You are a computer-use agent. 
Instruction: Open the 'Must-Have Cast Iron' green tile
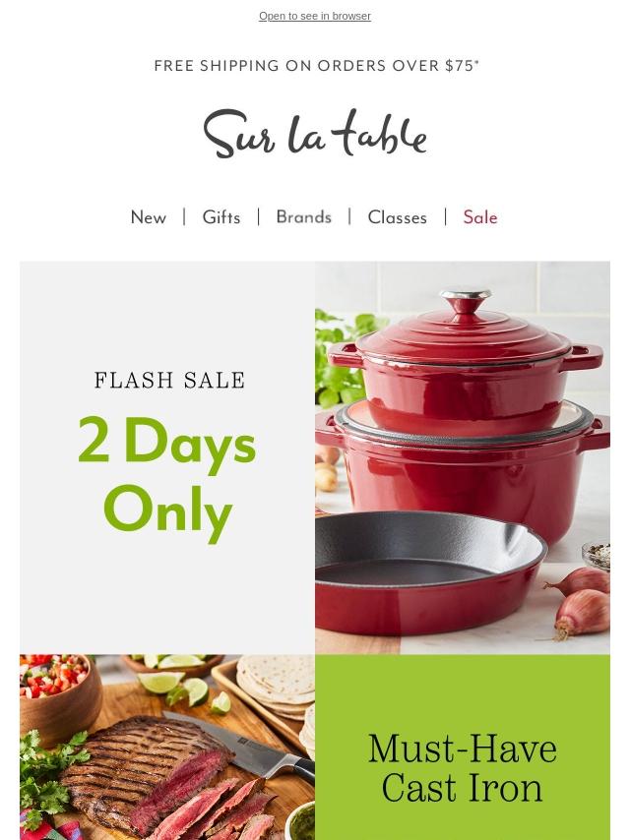click(x=463, y=747)
